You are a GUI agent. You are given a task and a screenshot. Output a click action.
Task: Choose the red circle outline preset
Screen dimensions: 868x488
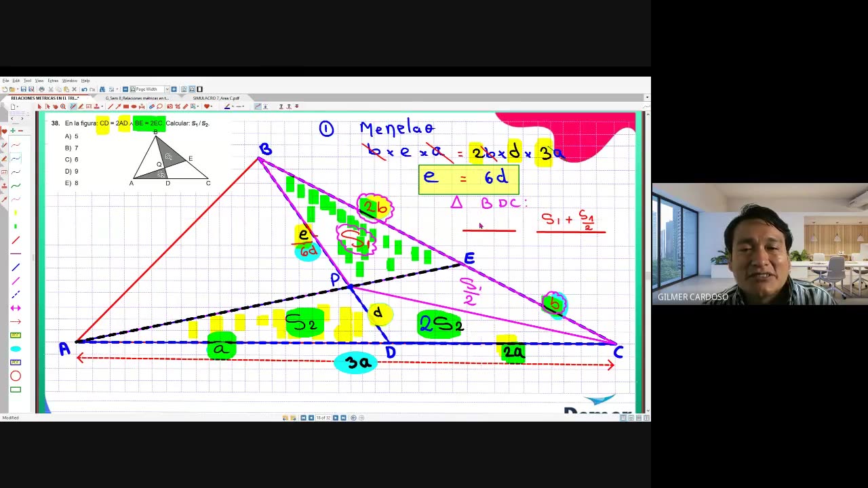16,375
